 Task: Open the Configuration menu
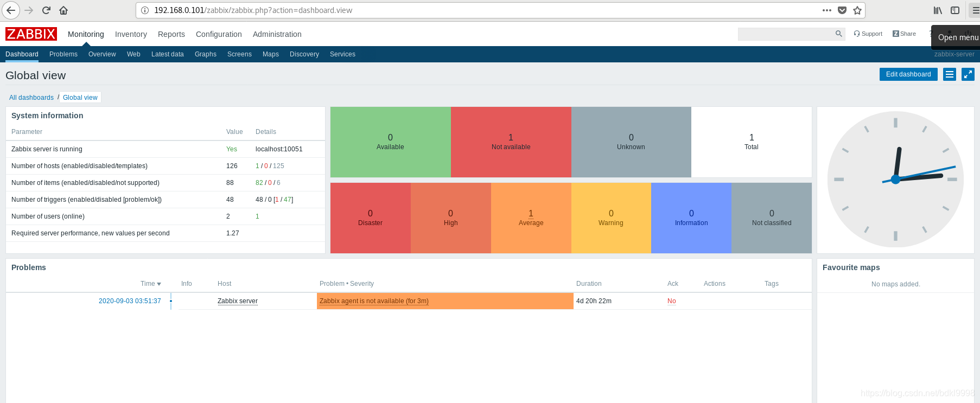point(219,34)
